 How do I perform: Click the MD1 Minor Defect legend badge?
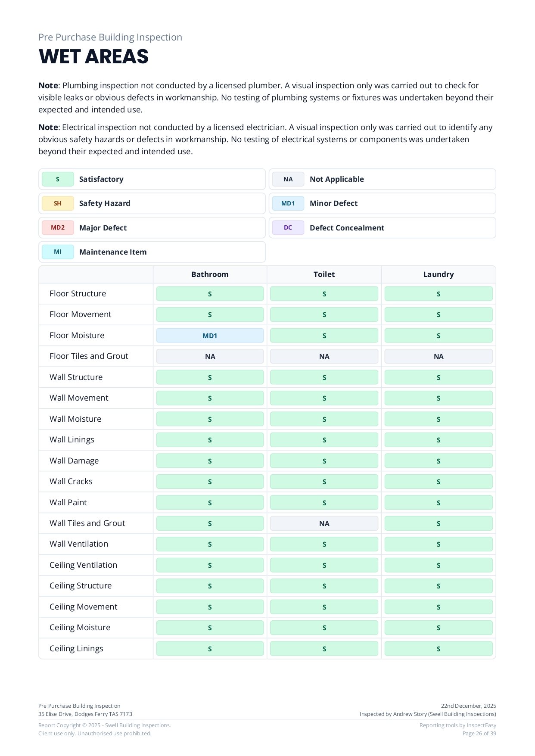pos(288,203)
